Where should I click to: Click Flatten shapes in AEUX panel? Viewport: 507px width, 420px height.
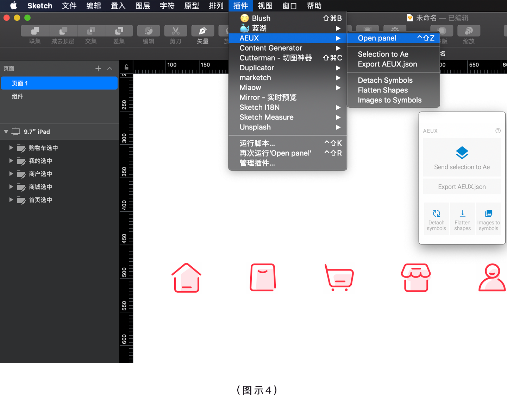pyautogui.click(x=462, y=219)
